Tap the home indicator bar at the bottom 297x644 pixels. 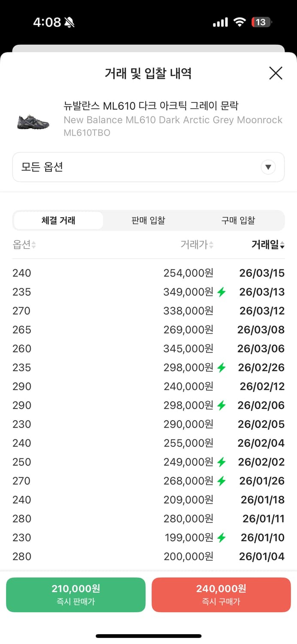point(148,635)
